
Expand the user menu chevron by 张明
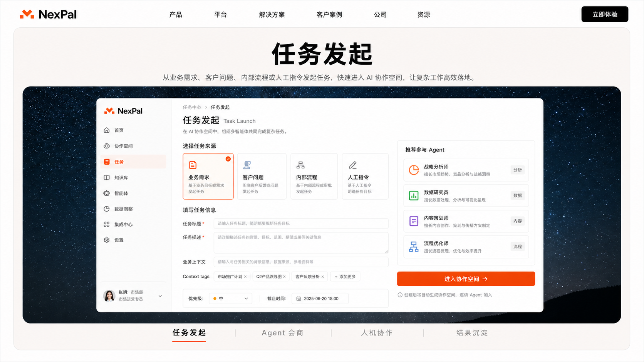click(x=160, y=296)
